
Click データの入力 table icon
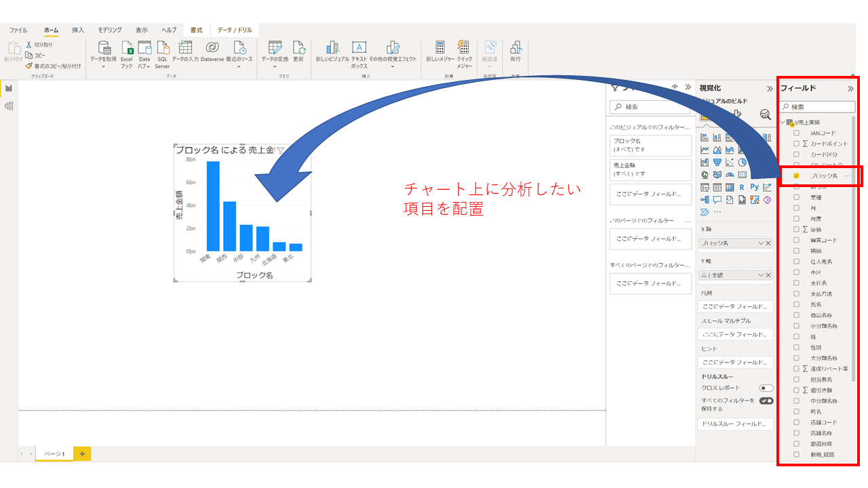185,47
